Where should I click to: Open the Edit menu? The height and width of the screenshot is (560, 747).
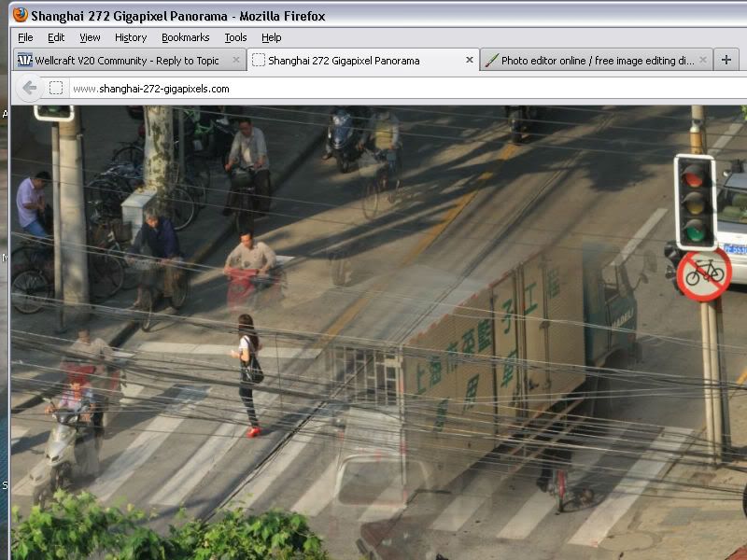(56, 37)
